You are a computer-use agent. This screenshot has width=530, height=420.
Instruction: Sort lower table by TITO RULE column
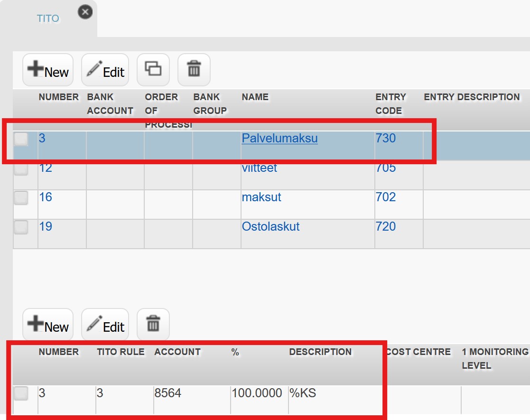[121, 352]
